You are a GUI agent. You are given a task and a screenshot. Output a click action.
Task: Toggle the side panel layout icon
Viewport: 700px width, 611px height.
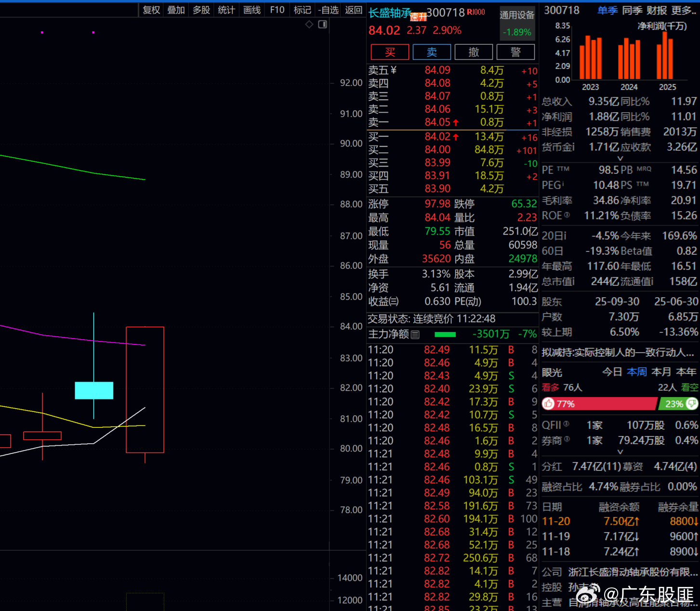323,24
